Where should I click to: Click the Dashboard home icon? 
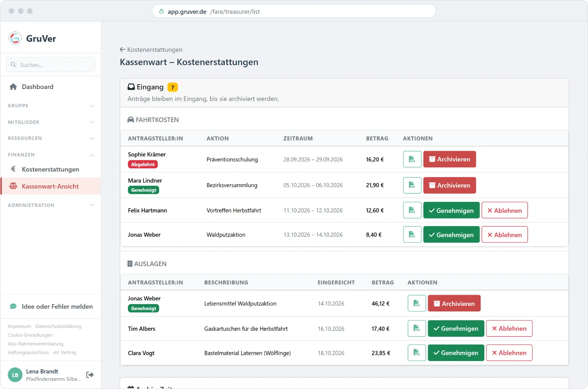13,87
